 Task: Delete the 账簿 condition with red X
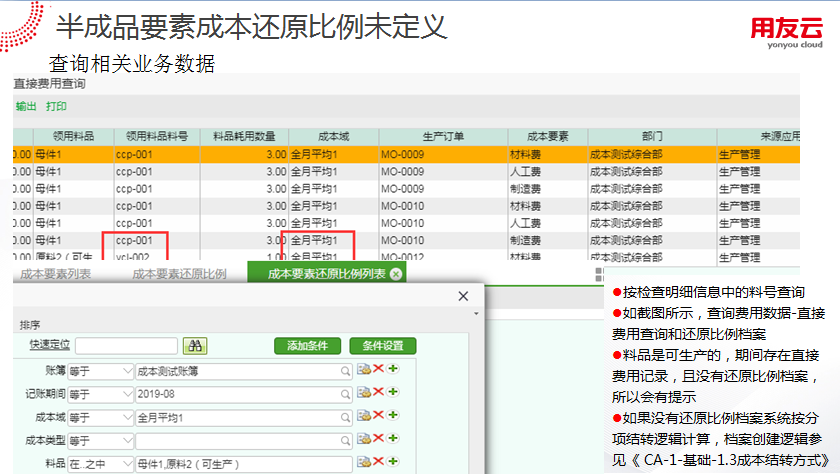(379, 370)
